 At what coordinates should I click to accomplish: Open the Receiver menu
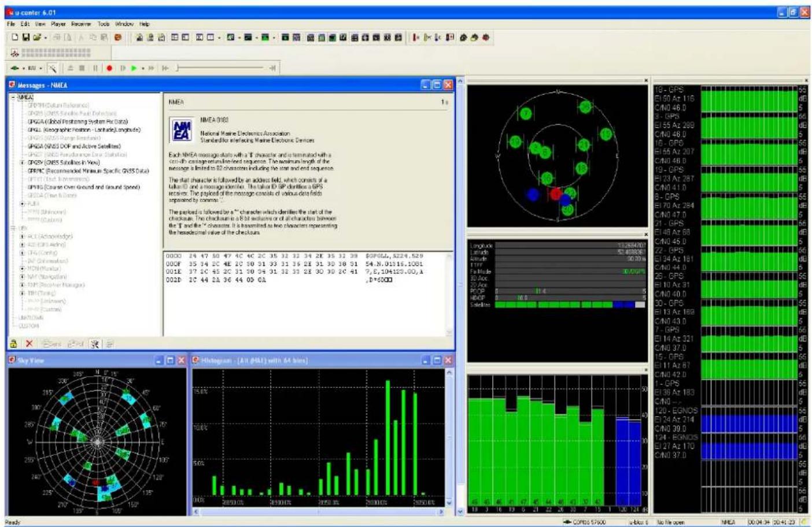pos(81,24)
